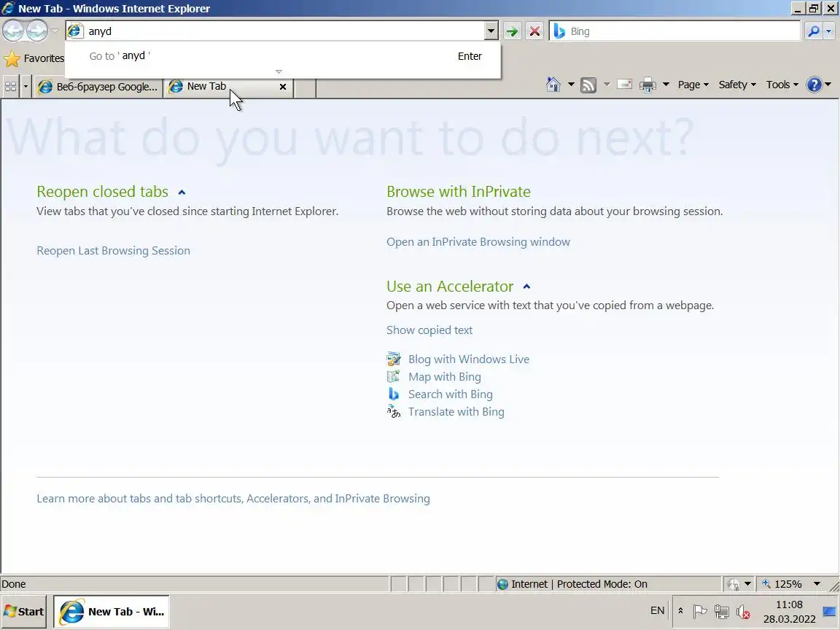Click the Search with Bing icon
This screenshot has height=630, width=840.
394,394
